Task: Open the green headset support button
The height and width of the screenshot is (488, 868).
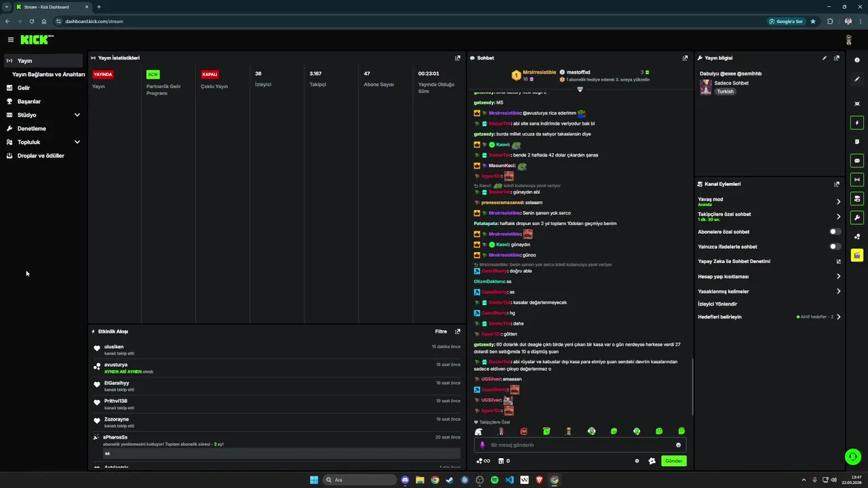Action: click(853, 457)
